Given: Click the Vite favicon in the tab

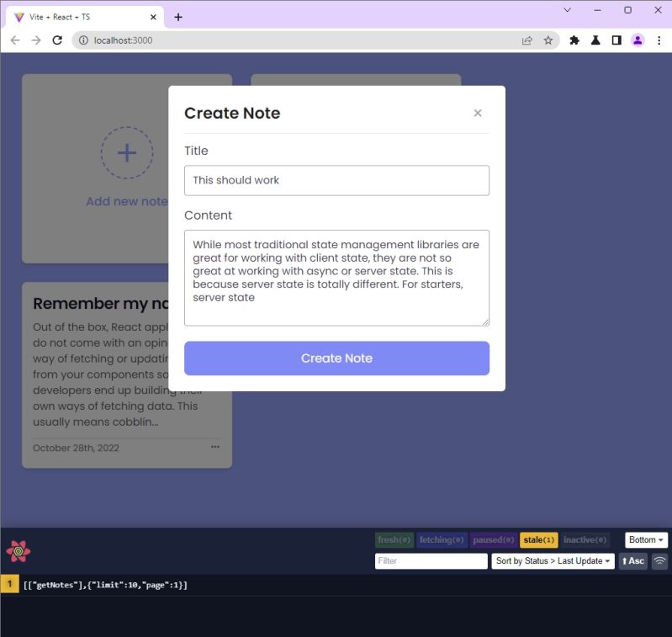Looking at the screenshot, I should pos(19,17).
